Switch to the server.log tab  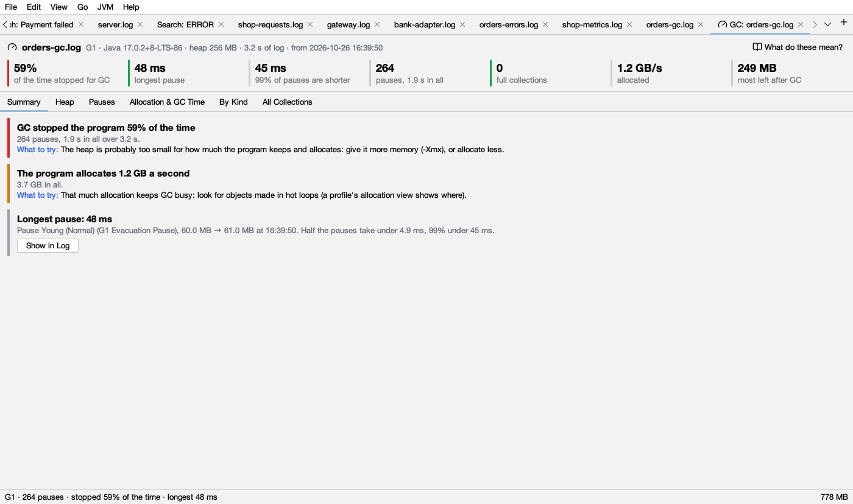coord(115,24)
